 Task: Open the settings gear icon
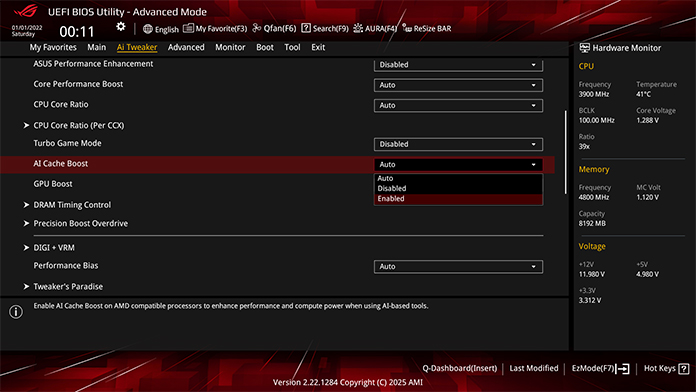tap(121, 27)
